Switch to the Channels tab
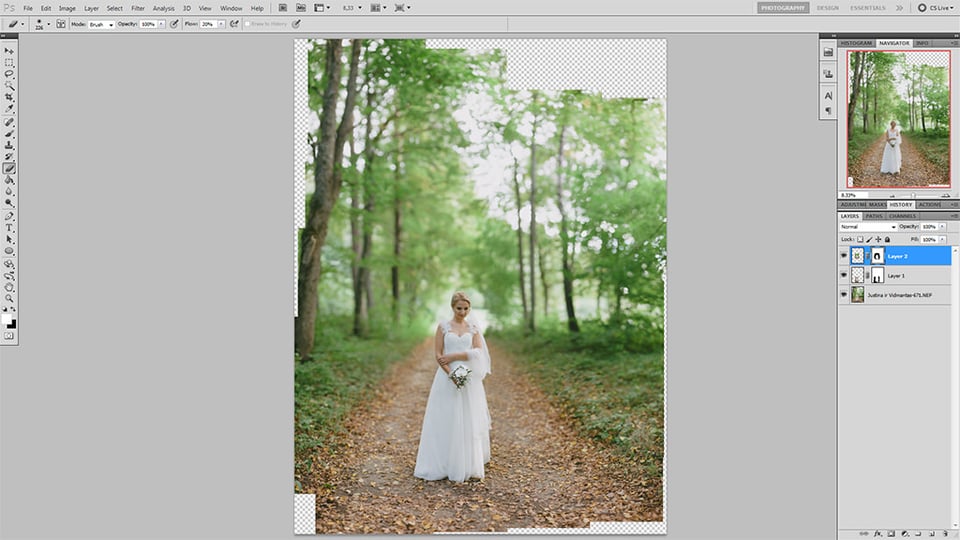 902,216
